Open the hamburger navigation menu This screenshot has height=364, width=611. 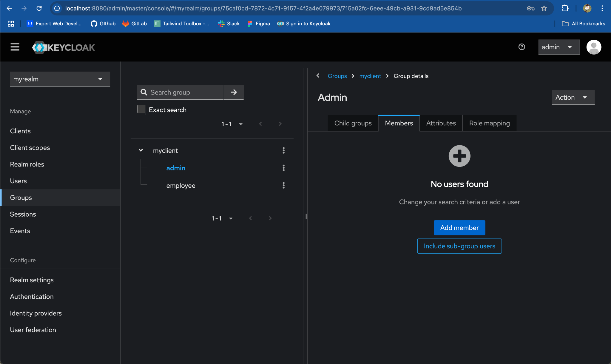point(15,47)
